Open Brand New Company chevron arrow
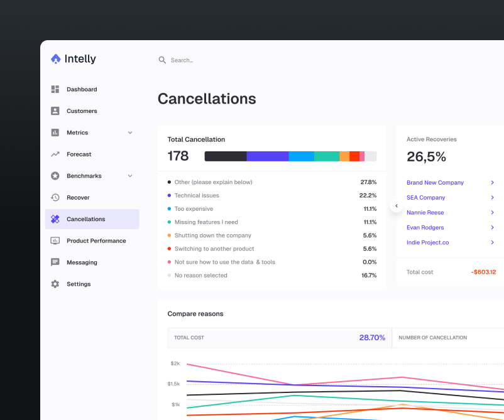The image size is (504, 420). point(493,183)
